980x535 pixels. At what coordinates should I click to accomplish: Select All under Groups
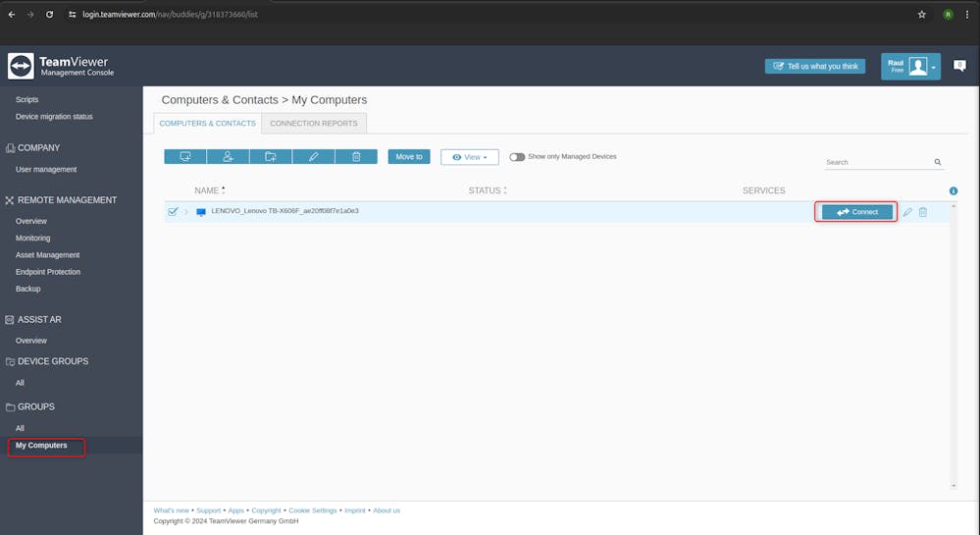click(20, 429)
